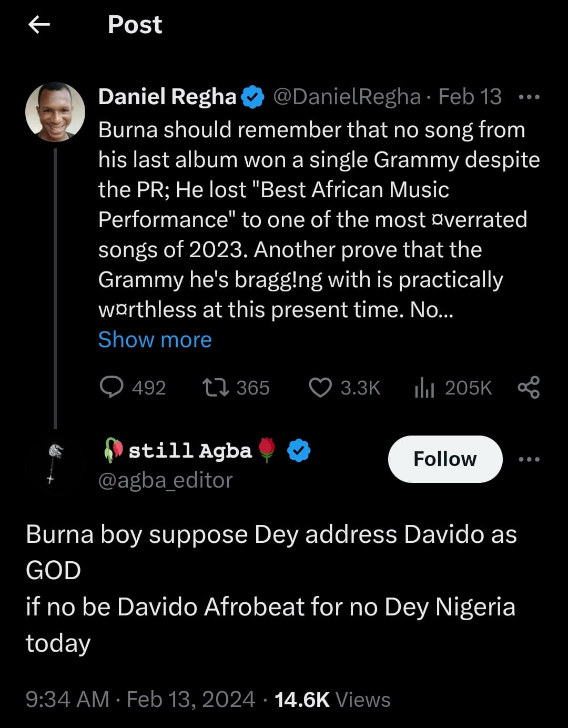Image resolution: width=568 pixels, height=728 pixels.
Task: Tap Daniel Regha's blue verified badge
Action: pyautogui.click(x=253, y=97)
